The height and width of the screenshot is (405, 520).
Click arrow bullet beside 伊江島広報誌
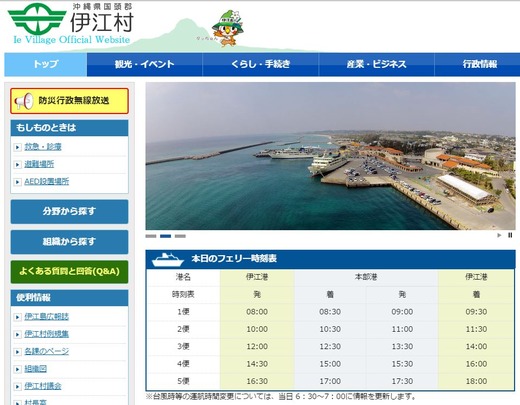click(x=17, y=317)
